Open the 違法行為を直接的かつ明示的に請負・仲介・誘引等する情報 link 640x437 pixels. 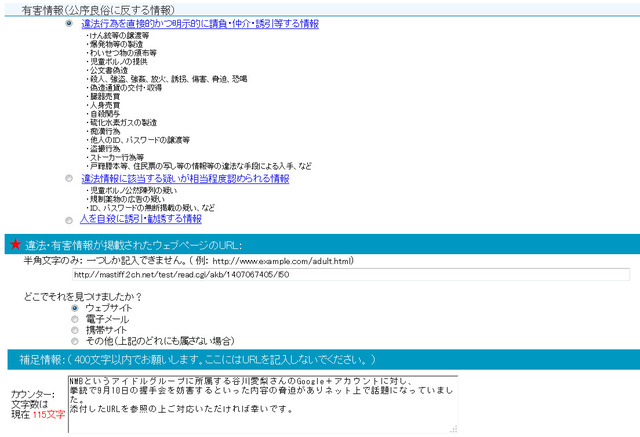coord(200,24)
